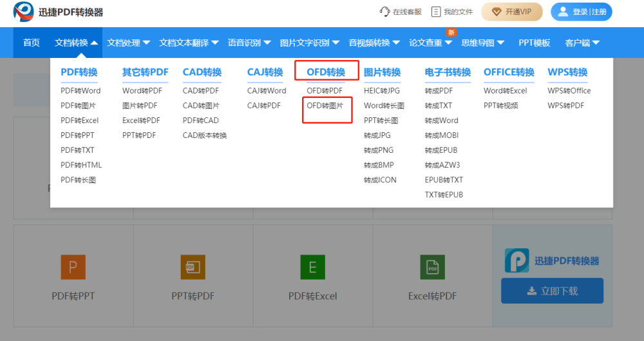Click the 在线客服 headset icon
This screenshot has height=341, width=644.
coord(384,12)
